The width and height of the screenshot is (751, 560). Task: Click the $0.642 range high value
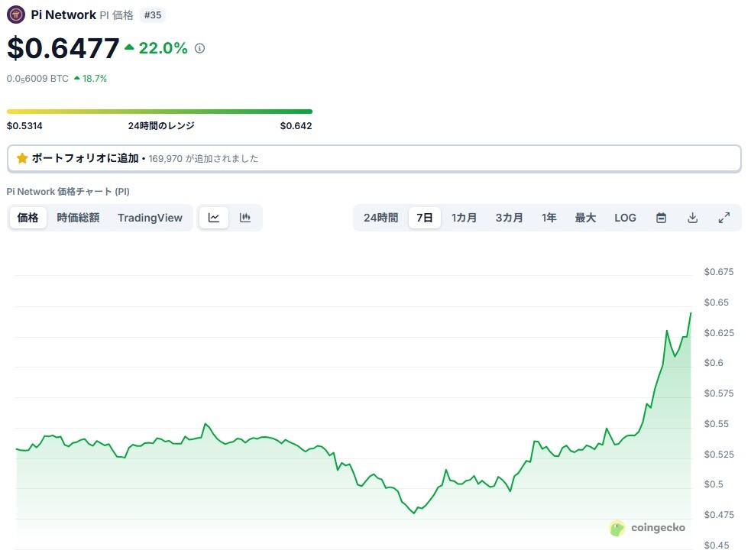tap(296, 126)
